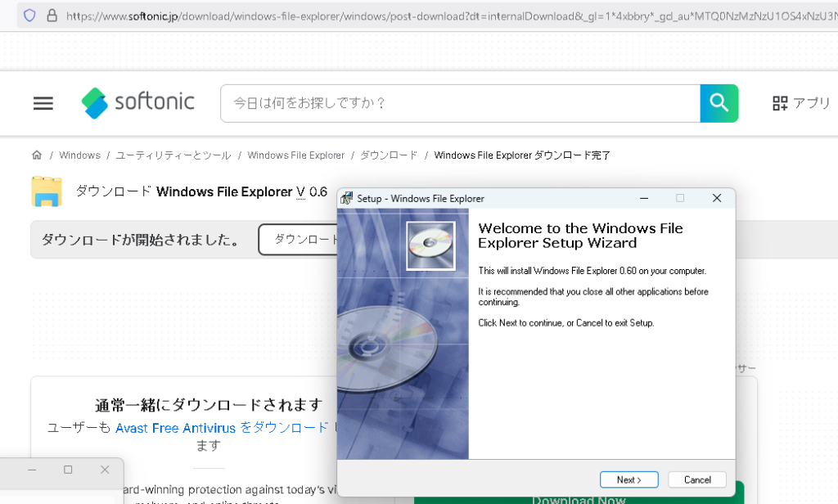The height and width of the screenshot is (504, 838).
Task: Open the Windows File Explorer breadcrumb link
Action: [x=295, y=155]
